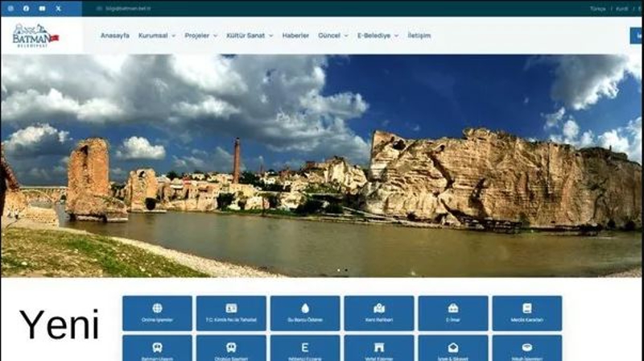Open the Haberler menu item
Image resolution: width=644 pixels, height=361 pixels.
coord(295,35)
